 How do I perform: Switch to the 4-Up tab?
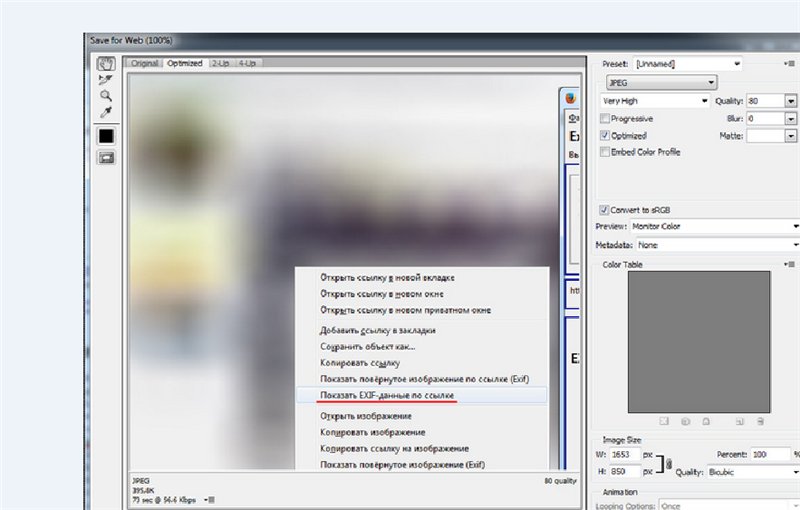(247, 63)
